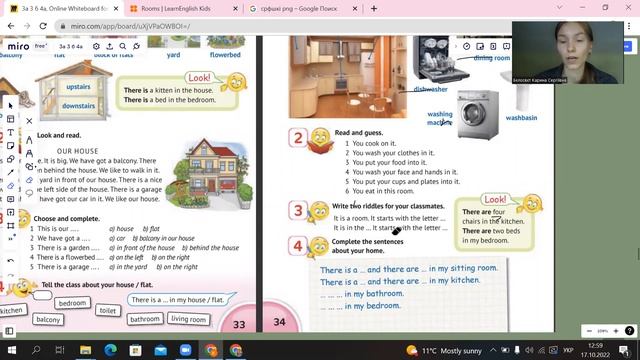The image size is (640, 360).
Task: Select the Comment tool in Miro toolbar
Action: pyautogui.click(x=11, y=199)
